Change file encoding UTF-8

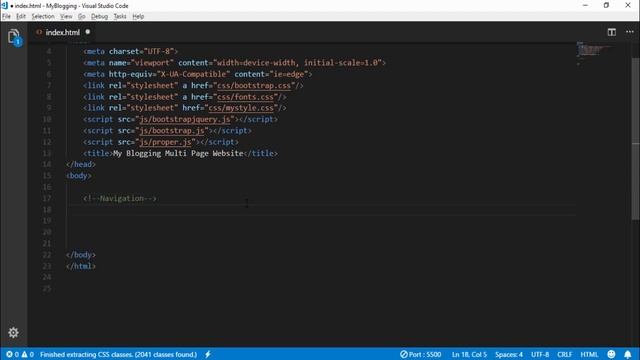[x=540, y=354]
